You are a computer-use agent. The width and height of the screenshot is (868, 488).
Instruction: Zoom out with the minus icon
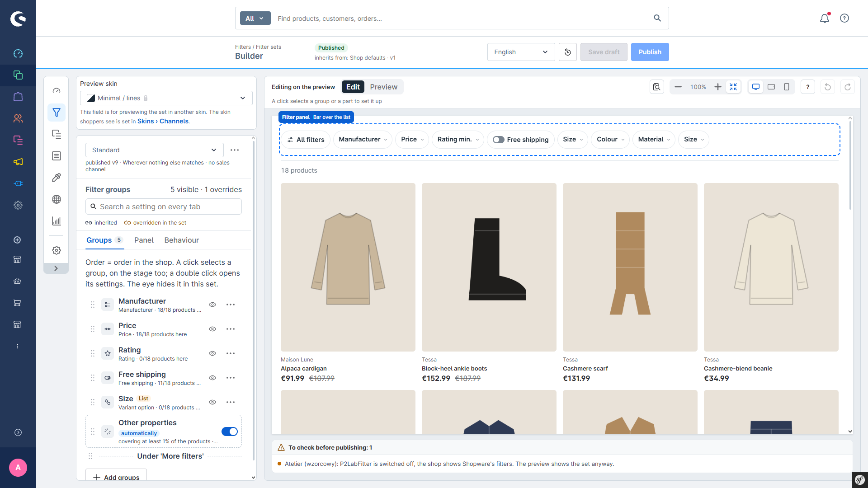(678, 87)
